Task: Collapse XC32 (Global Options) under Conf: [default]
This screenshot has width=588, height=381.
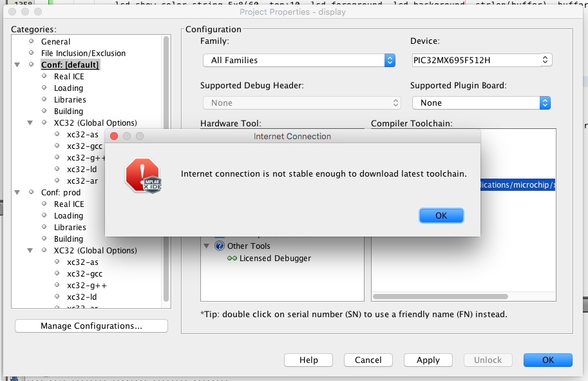Action: coord(30,122)
